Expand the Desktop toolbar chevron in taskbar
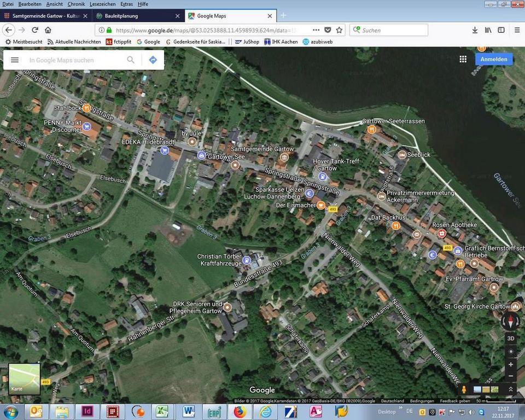The width and height of the screenshot is (525, 420). (x=400, y=408)
